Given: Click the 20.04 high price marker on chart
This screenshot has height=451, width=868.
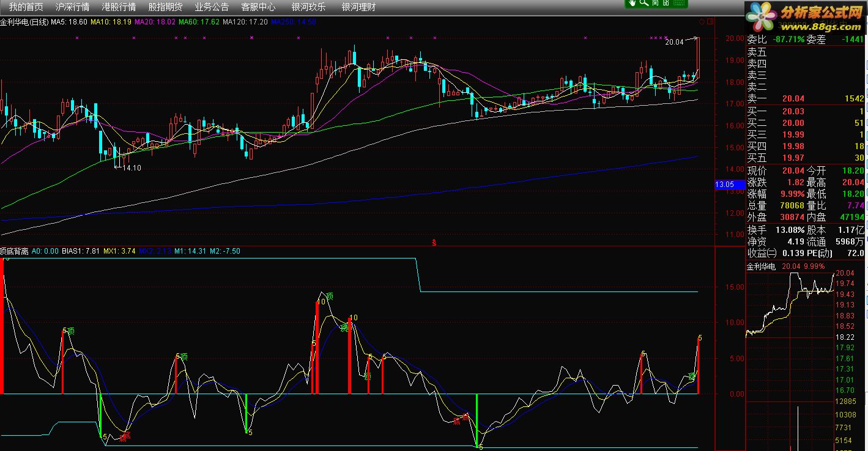Looking at the screenshot, I should click(x=674, y=42).
